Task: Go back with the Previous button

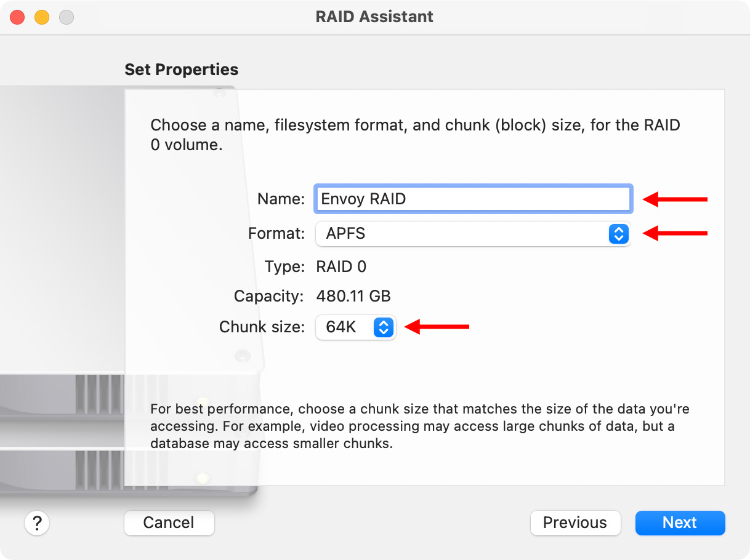Action: (575, 523)
